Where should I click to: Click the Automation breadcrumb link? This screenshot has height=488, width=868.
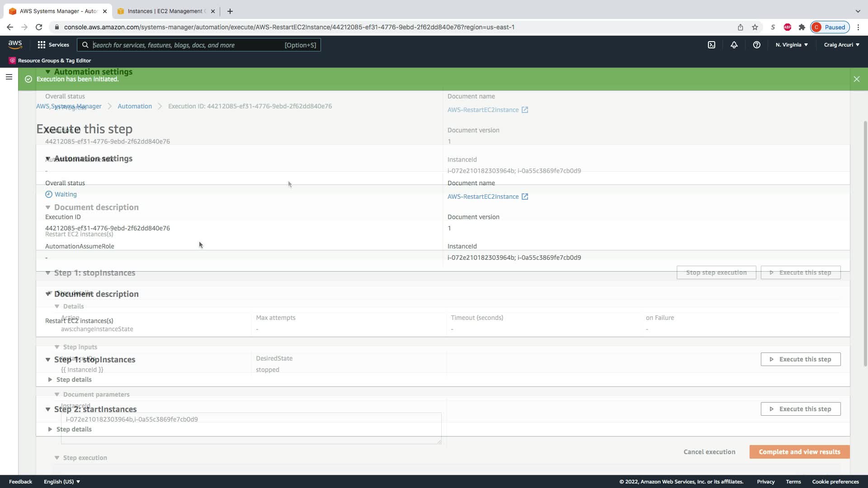(x=135, y=106)
